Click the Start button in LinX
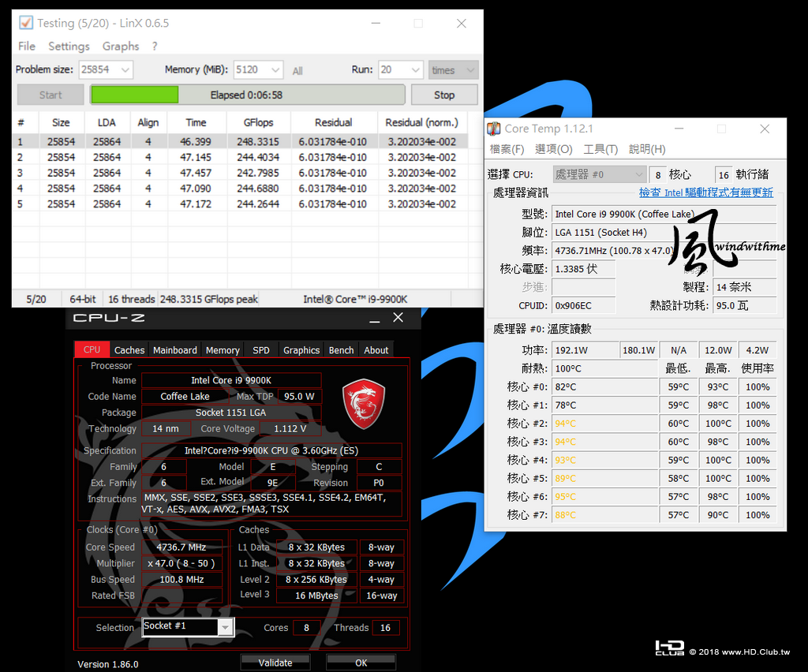The image size is (808, 672). coord(50,95)
